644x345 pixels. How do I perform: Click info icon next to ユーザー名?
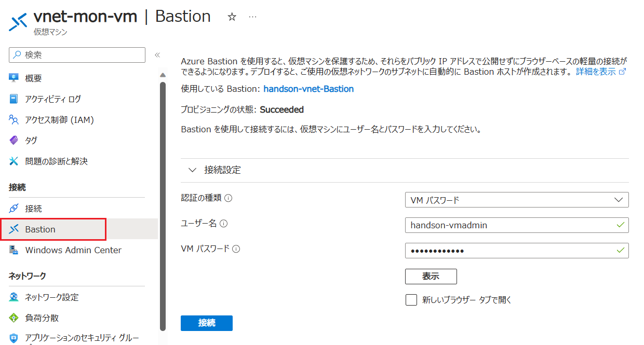coord(224,224)
